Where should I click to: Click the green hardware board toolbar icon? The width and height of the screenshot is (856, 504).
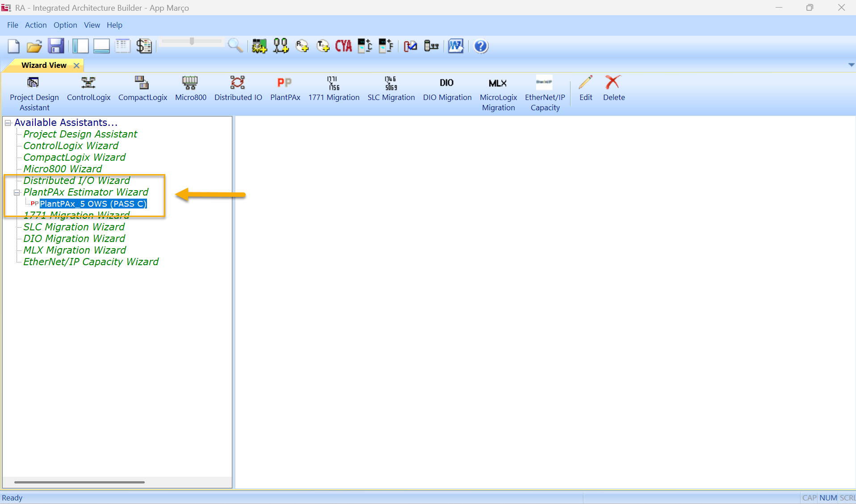tap(259, 46)
